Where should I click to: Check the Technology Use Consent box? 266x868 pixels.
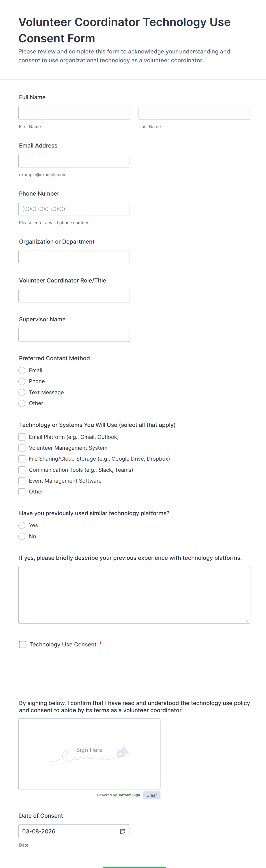23,645
